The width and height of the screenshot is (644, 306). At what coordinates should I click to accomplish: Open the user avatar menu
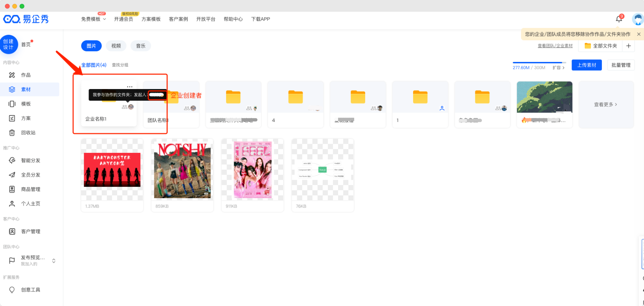coord(638,19)
